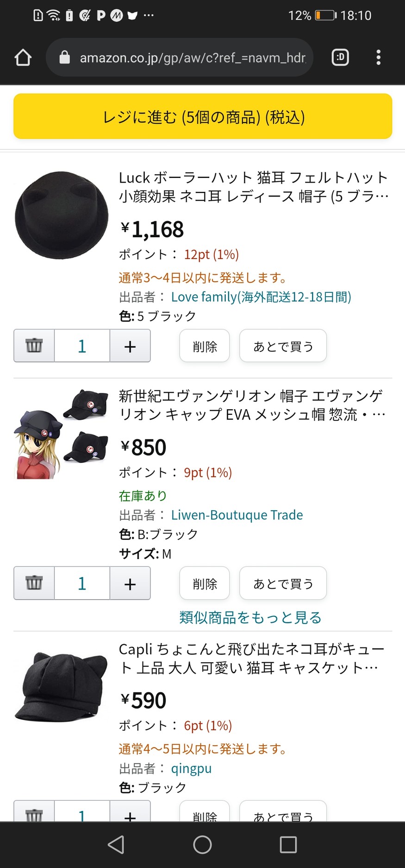Tap the trash icon for Evangelion cap
This screenshot has height=868, width=405.
(34, 583)
